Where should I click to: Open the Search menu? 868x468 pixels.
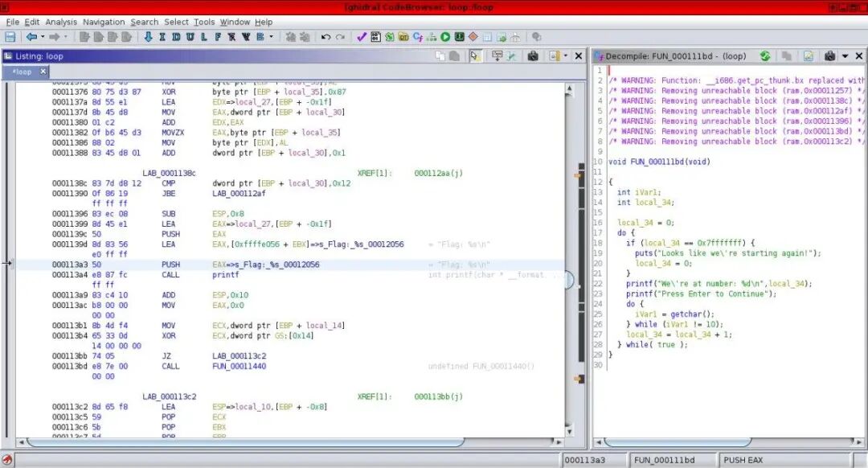[145, 22]
